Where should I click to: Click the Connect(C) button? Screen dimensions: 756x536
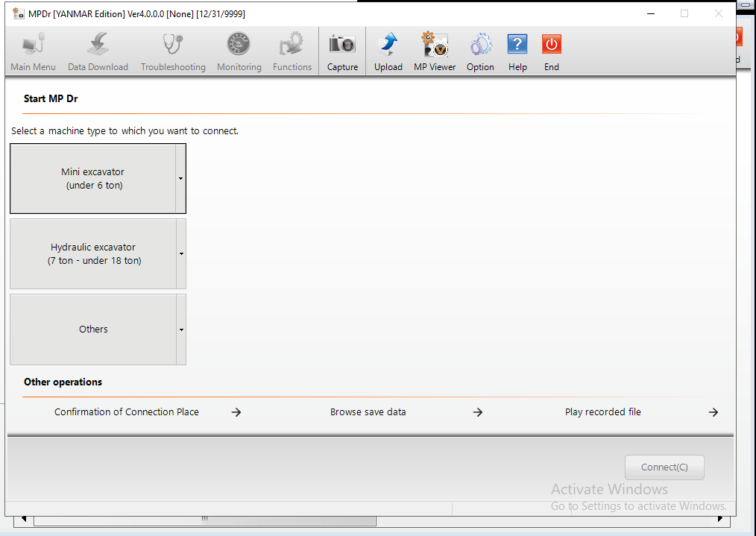pyautogui.click(x=664, y=467)
